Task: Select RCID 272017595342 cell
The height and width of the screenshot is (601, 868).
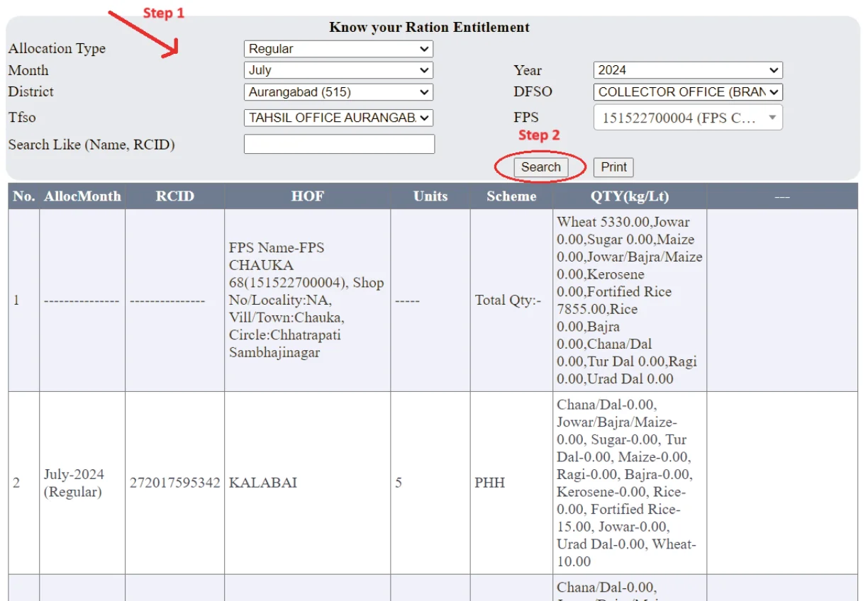Action: pos(174,483)
